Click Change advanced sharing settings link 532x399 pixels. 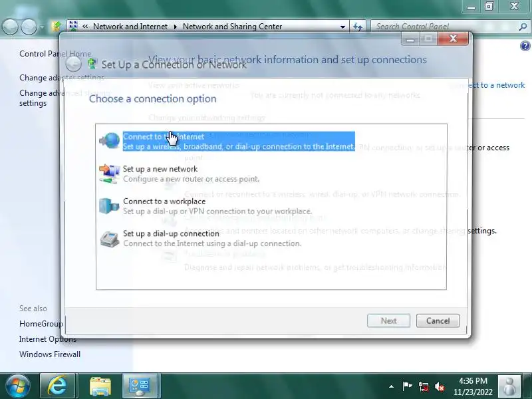pyautogui.click(x=65, y=98)
